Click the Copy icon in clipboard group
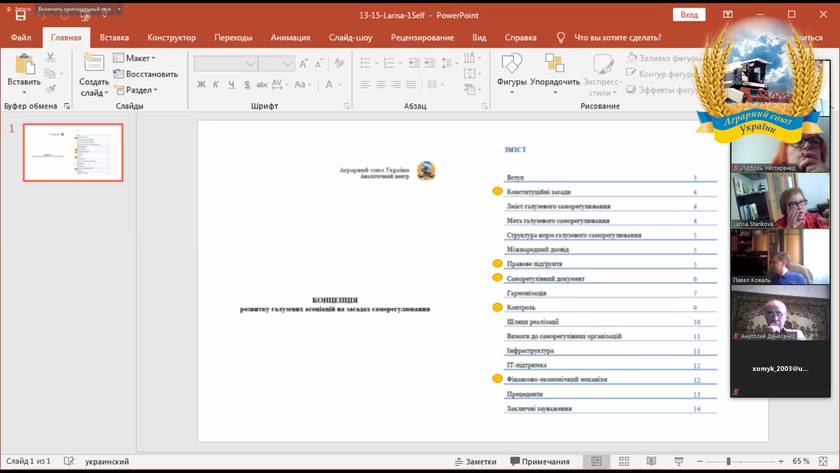The width and height of the screenshot is (840, 473). (x=50, y=73)
